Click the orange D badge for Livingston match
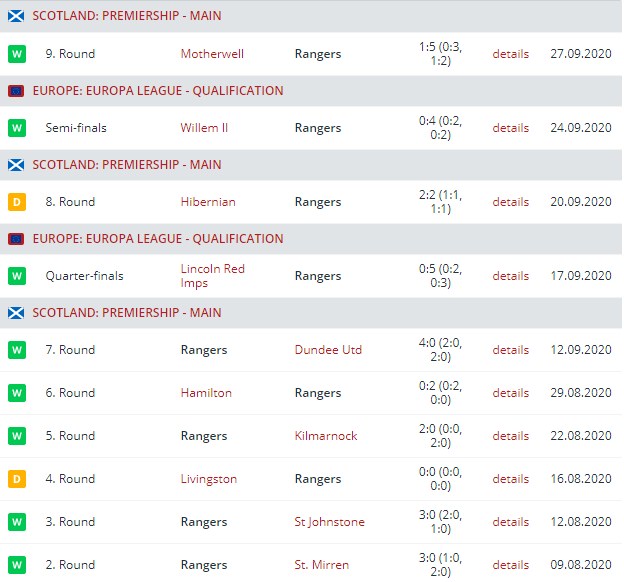This screenshot has width=624, height=582. (16, 479)
